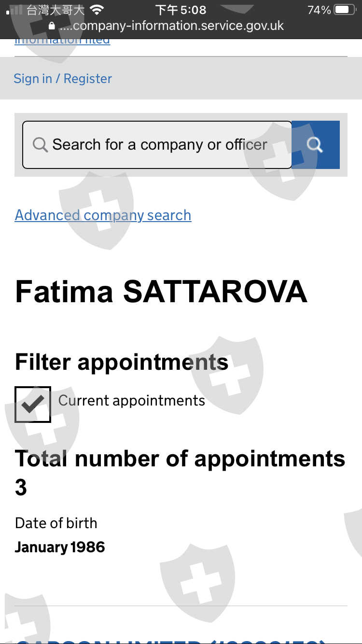Viewport: 362px width, 644px height.
Task: Click the Fatima SATTAROVA heading
Action: [x=161, y=292]
